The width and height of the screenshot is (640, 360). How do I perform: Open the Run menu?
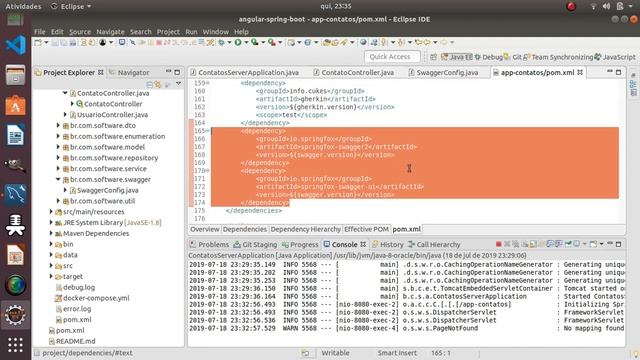191,32
